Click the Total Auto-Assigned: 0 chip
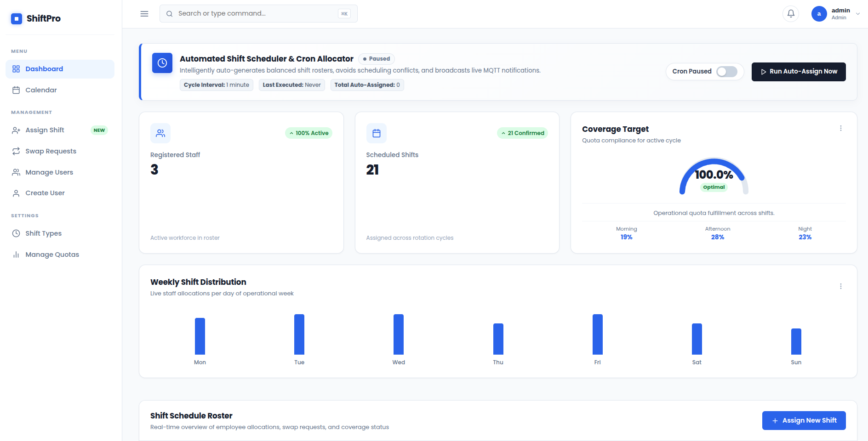This screenshot has height=441, width=868. [367, 85]
